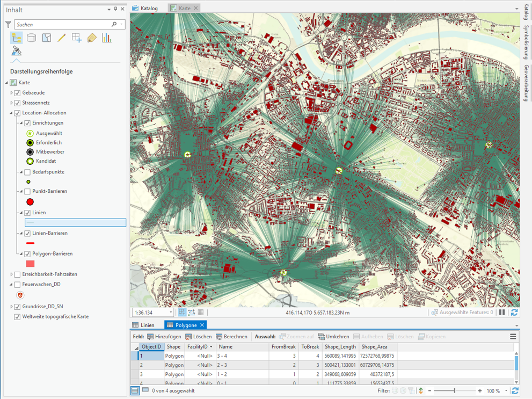Open the Symbolisierung side panel tab

click(x=526, y=42)
